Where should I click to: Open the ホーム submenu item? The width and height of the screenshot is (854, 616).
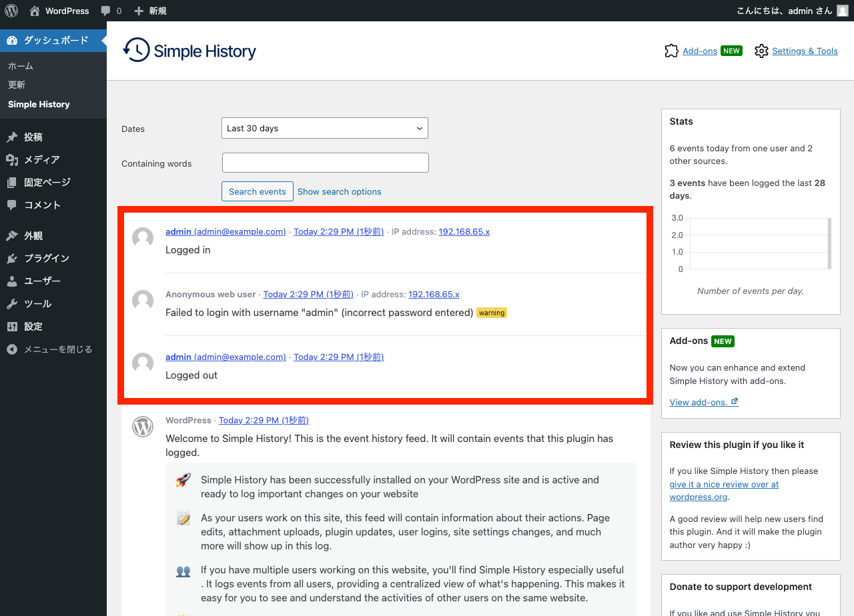(x=21, y=66)
